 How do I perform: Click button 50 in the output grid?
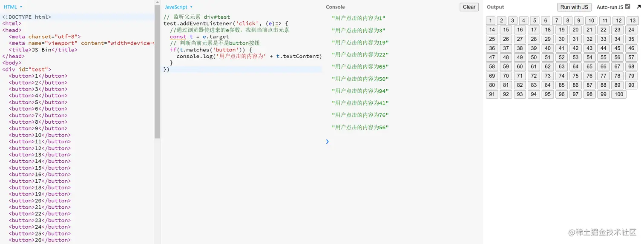(534, 57)
